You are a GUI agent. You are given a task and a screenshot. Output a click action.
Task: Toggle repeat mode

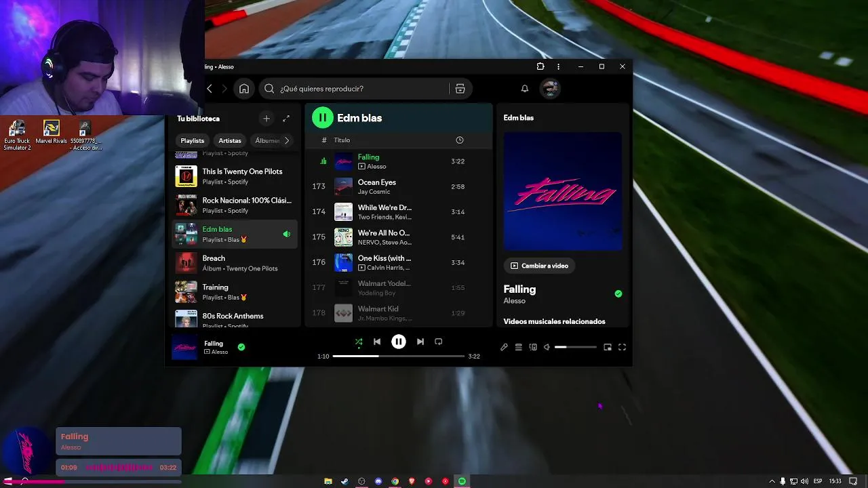tap(438, 342)
